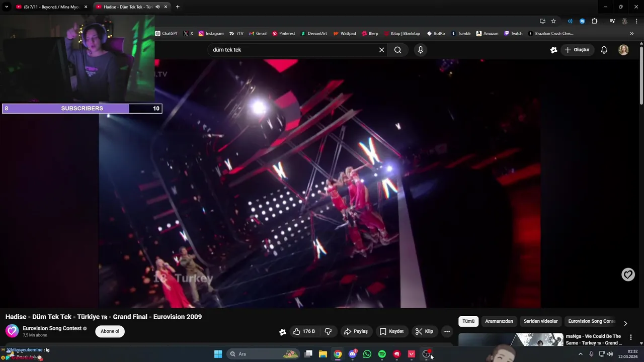Viewport: 644px width, 362px height.
Task: Close the Hadise - Düm Tek Tek tab
Action: (166, 7)
